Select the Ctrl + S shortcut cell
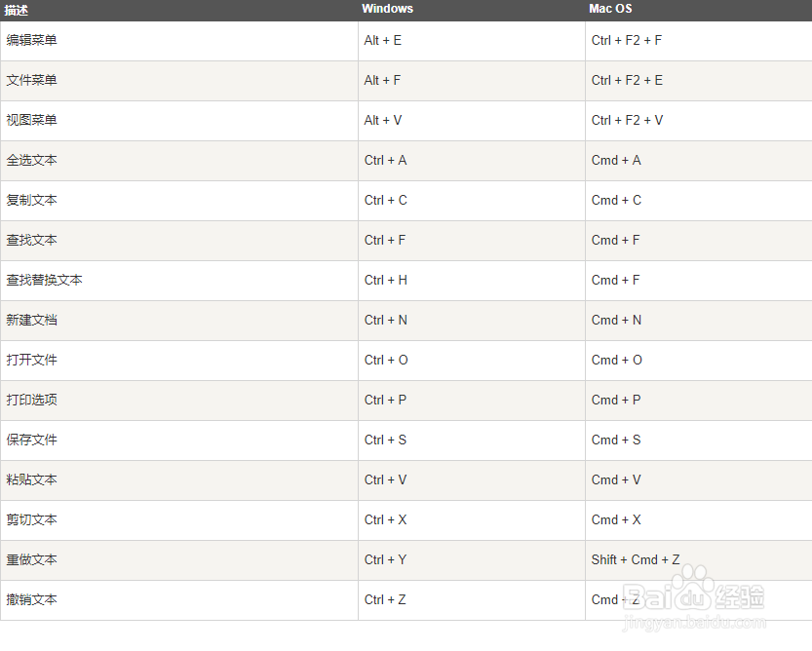The height and width of the screenshot is (651, 812). click(x=386, y=440)
